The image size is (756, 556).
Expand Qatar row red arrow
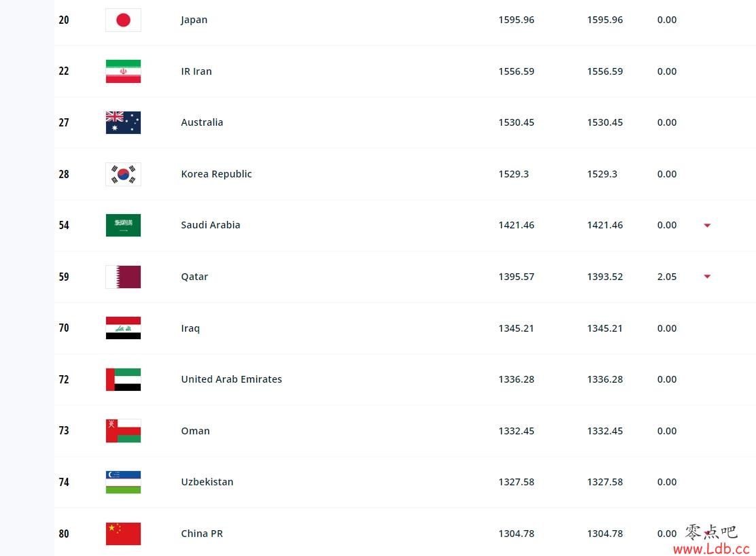(707, 277)
